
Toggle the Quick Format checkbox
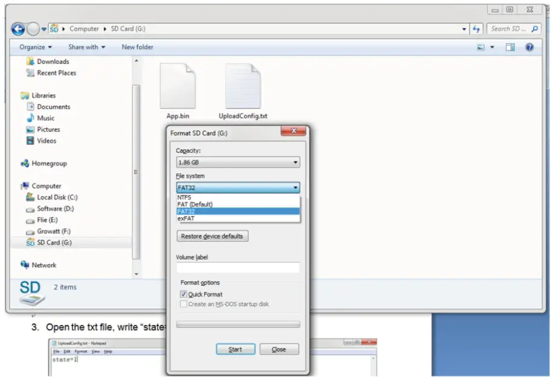point(183,294)
